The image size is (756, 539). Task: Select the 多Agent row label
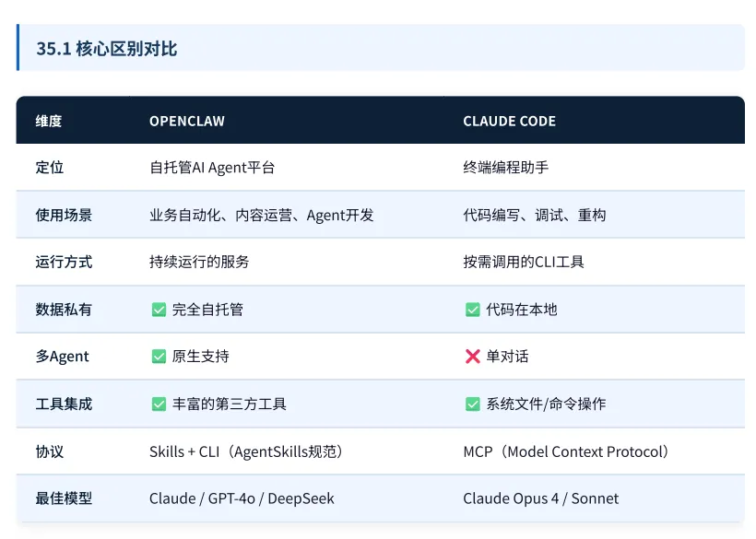click(62, 357)
